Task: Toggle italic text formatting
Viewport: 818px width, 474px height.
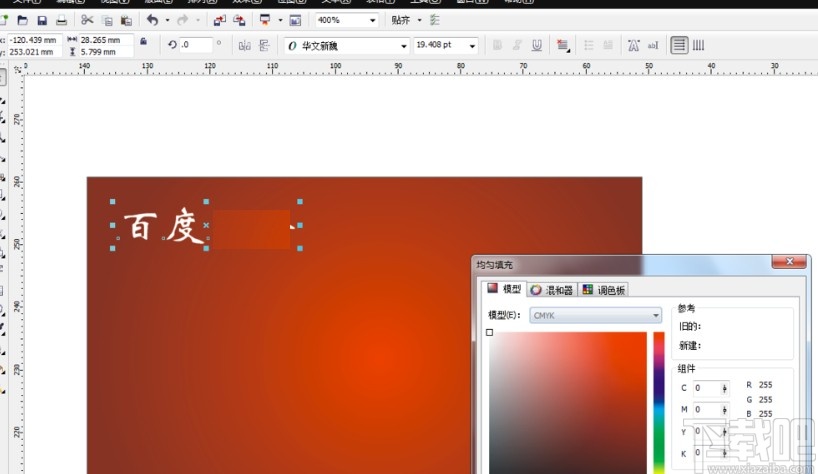Action: [x=517, y=45]
